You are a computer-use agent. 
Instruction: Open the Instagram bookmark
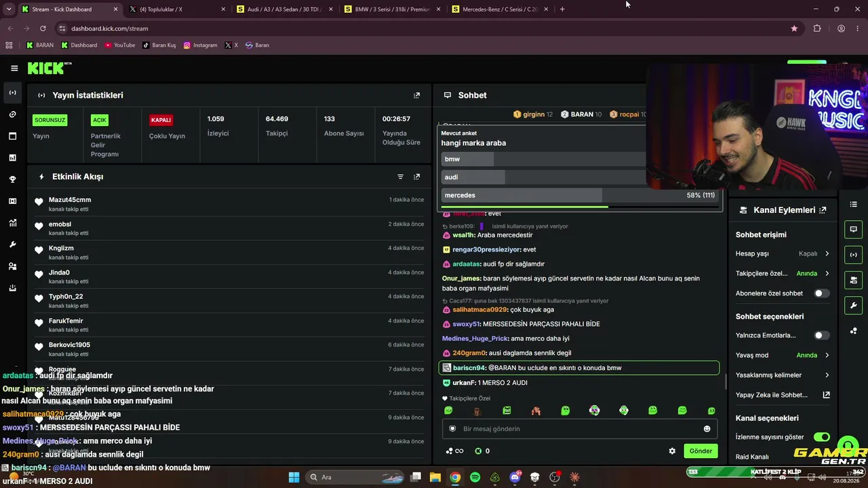(x=201, y=45)
